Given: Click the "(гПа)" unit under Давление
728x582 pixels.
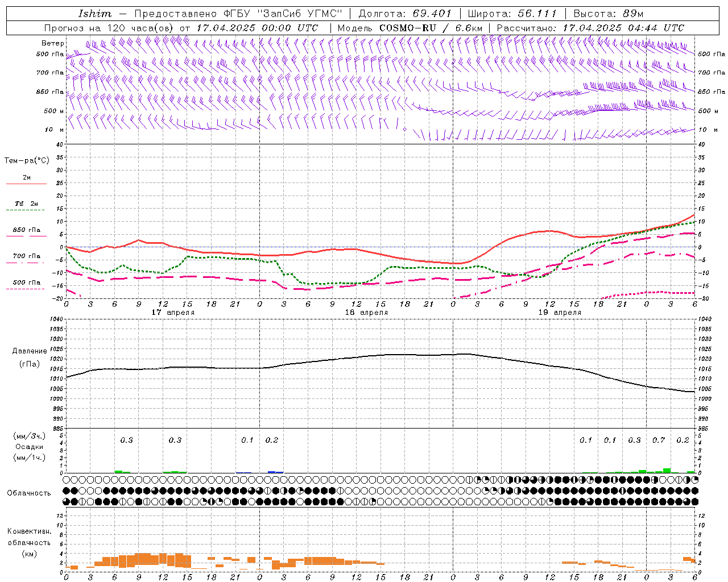Looking at the screenshot, I should click(29, 364).
